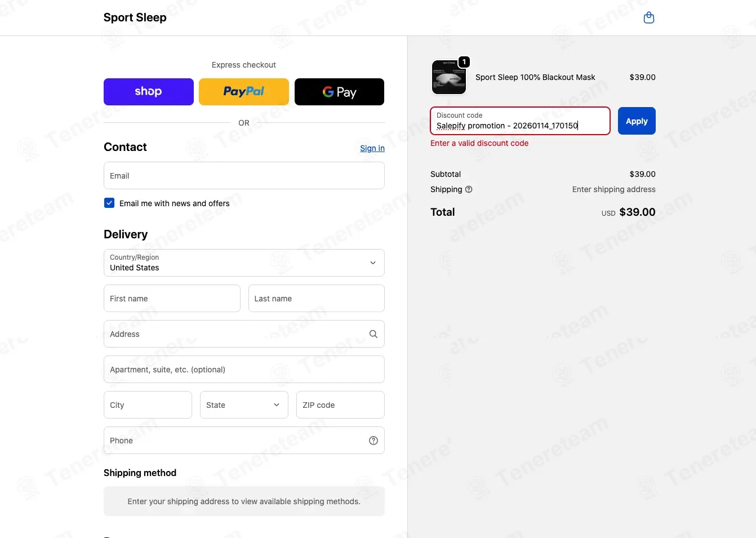Open the shopping bag cart icon

649,17
